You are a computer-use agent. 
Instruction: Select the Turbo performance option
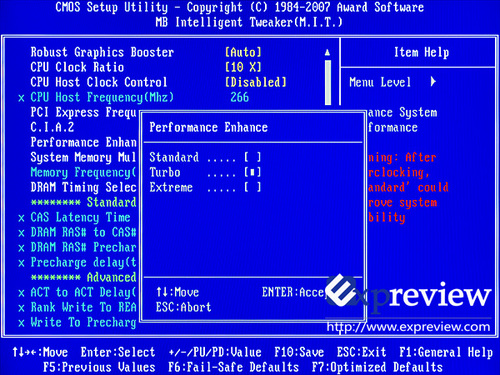point(205,172)
